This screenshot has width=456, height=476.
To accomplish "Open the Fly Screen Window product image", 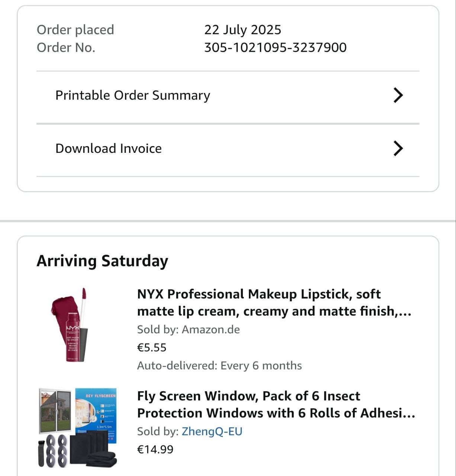I will click(x=78, y=428).
